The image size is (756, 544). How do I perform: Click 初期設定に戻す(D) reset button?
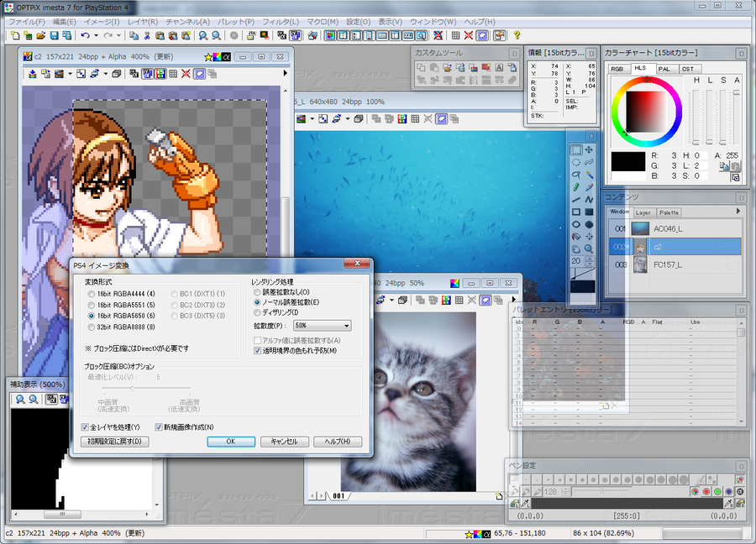[x=115, y=442]
